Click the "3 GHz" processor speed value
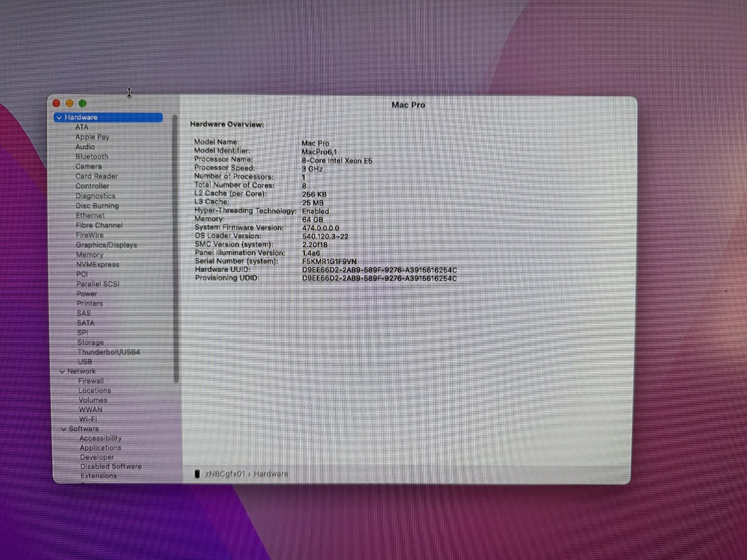 click(312, 169)
